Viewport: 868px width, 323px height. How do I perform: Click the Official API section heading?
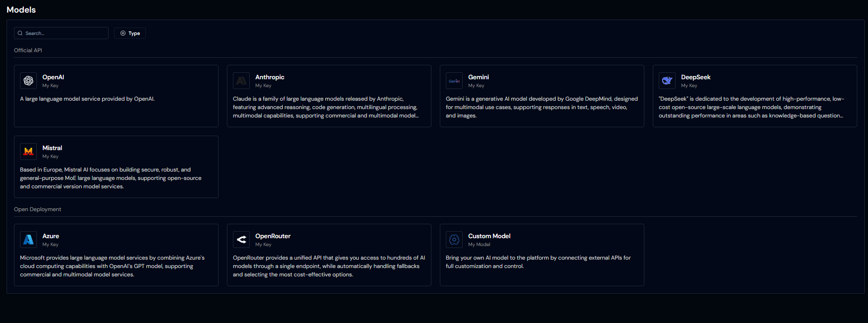click(28, 50)
